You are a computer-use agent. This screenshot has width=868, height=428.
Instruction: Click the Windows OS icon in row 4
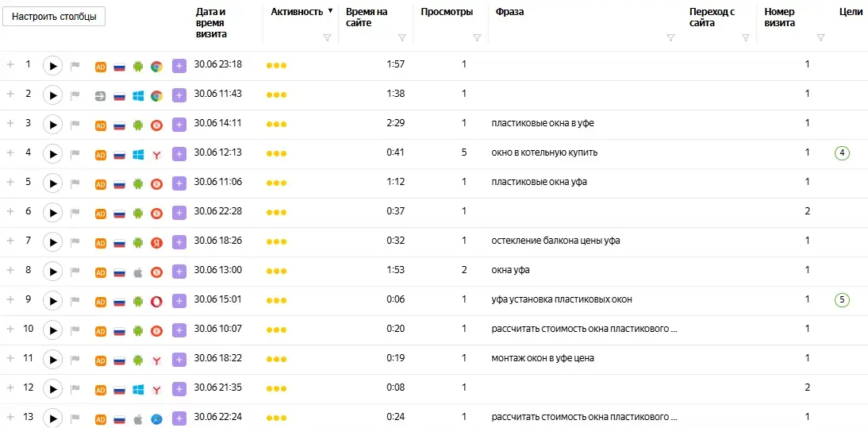(138, 155)
